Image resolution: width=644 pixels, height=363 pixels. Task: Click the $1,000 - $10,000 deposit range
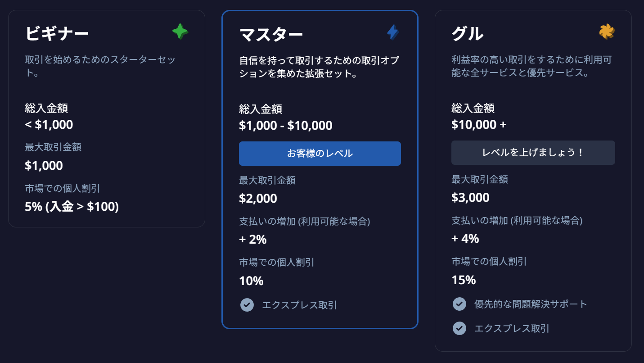pyautogui.click(x=286, y=125)
